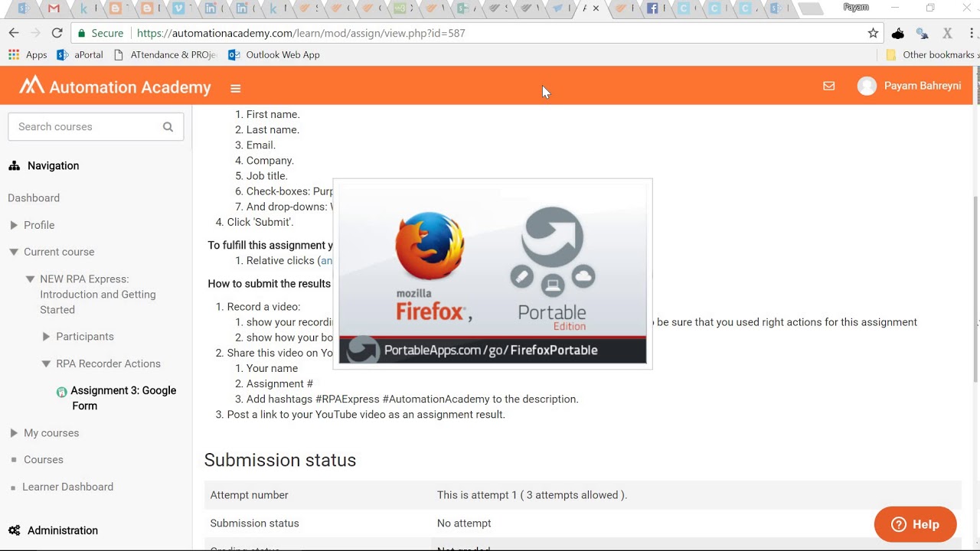
Task: Collapse the Current course node
Action: click(x=14, y=252)
